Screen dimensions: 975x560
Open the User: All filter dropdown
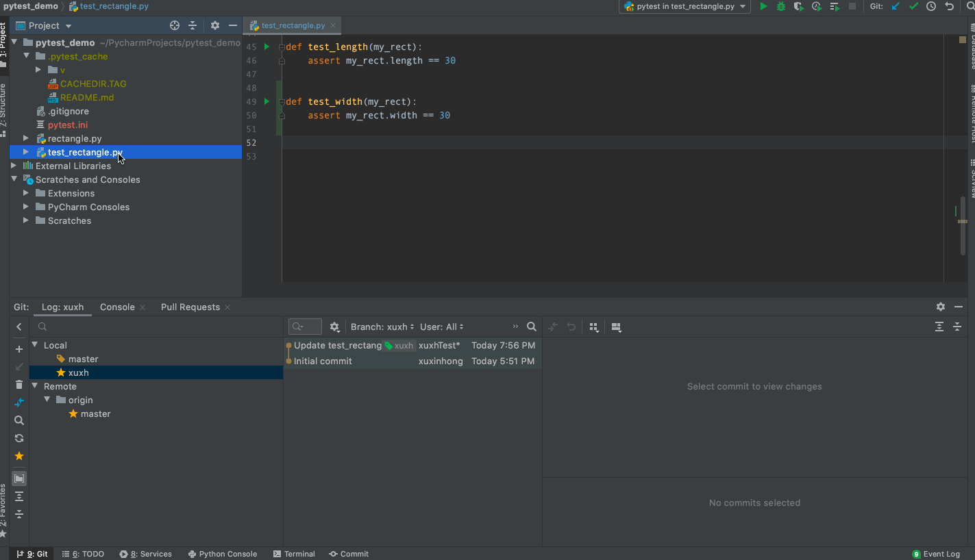point(442,327)
